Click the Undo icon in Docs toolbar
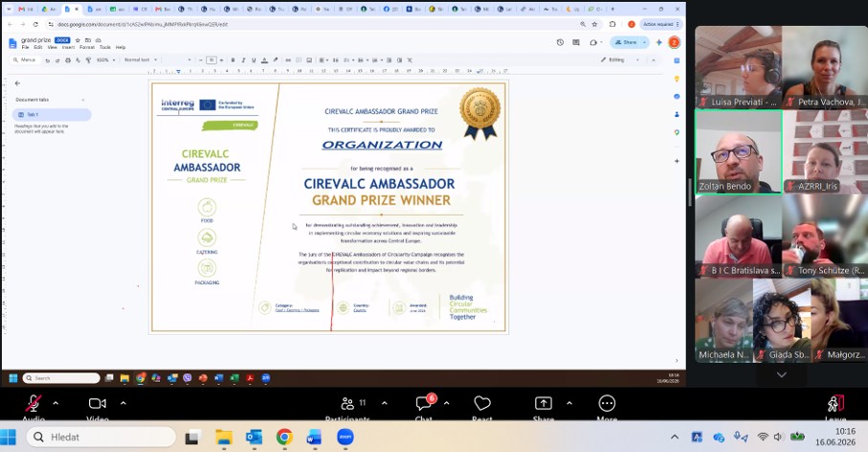The width and height of the screenshot is (868, 452). 48,59
